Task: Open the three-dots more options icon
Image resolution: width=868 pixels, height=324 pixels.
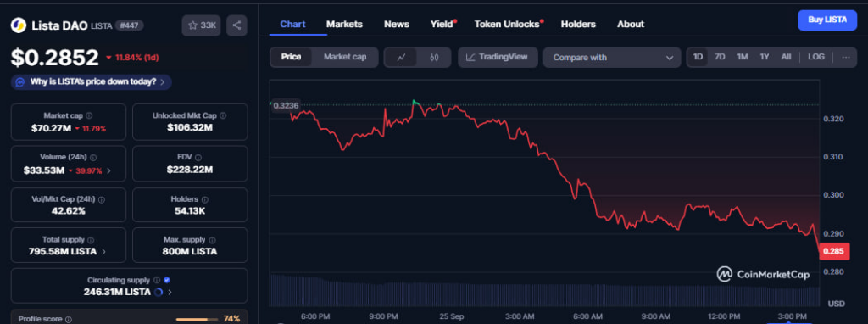Action: [x=846, y=57]
